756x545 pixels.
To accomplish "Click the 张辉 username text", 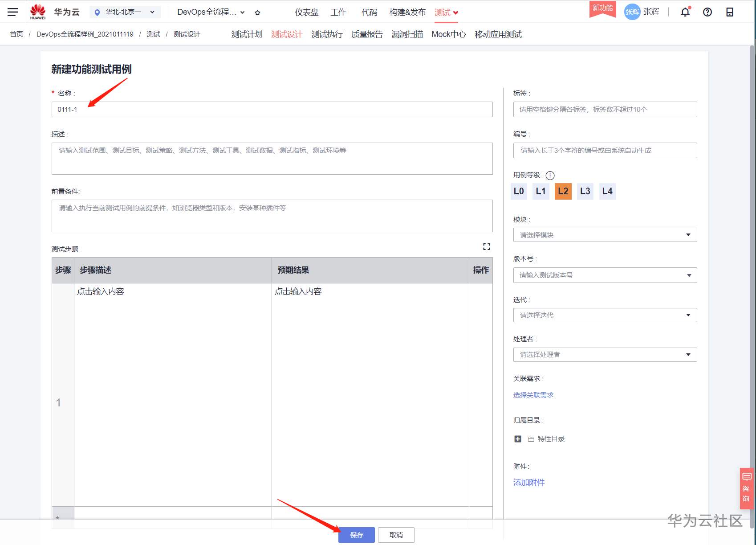I will tap(651, 12).
